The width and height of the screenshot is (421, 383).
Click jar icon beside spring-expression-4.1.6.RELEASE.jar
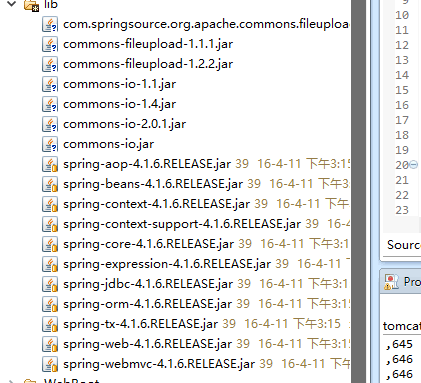coord(50,265)
